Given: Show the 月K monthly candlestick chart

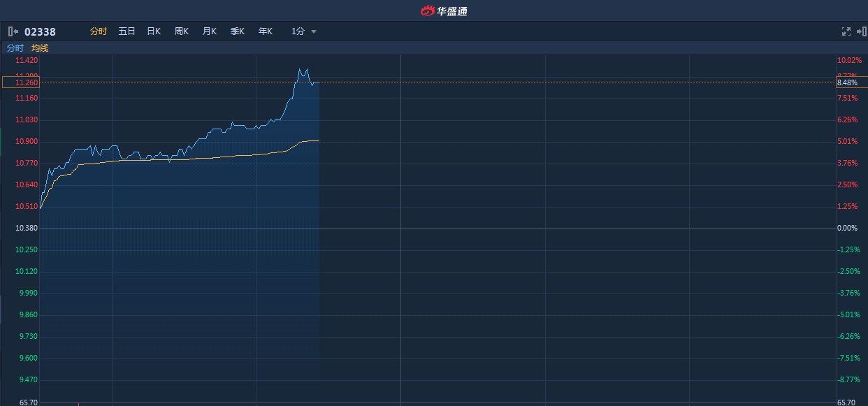Looking at the screenshot, I should pos(210,31).
